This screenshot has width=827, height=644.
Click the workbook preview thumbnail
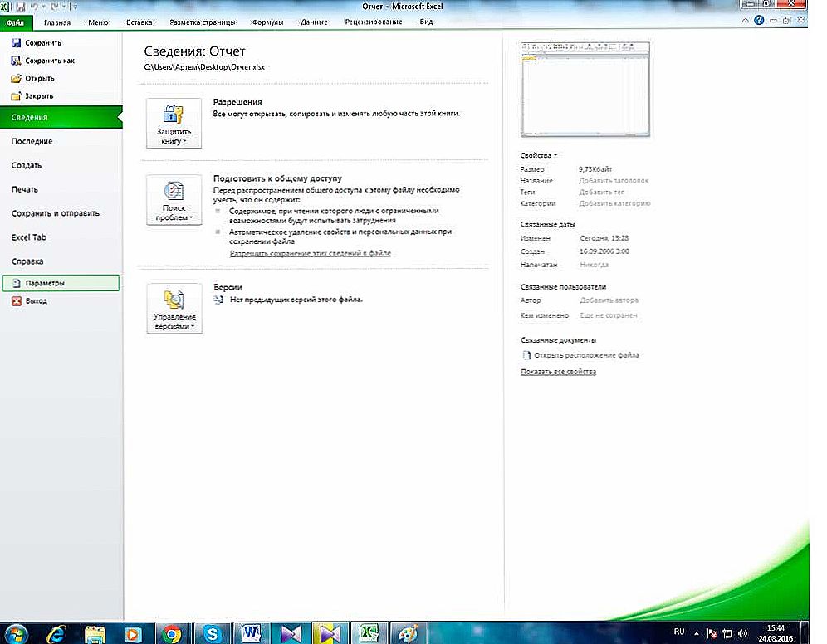point(585,89)
